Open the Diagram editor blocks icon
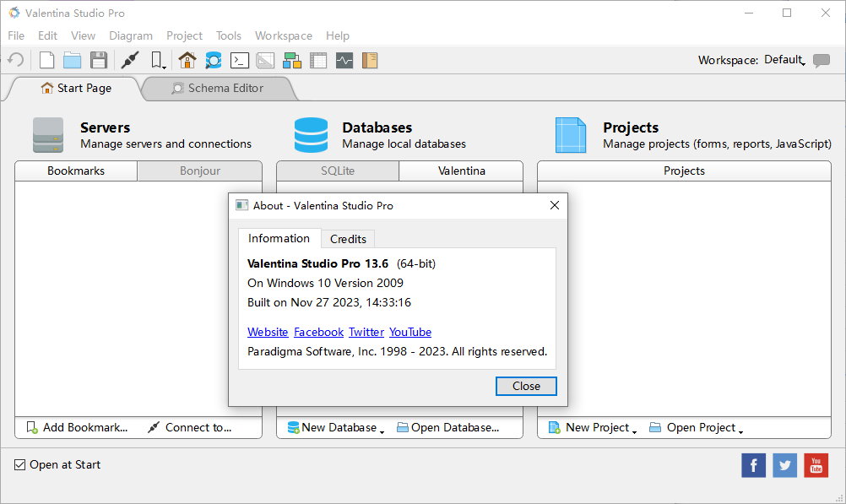 [x=291, y=60]
